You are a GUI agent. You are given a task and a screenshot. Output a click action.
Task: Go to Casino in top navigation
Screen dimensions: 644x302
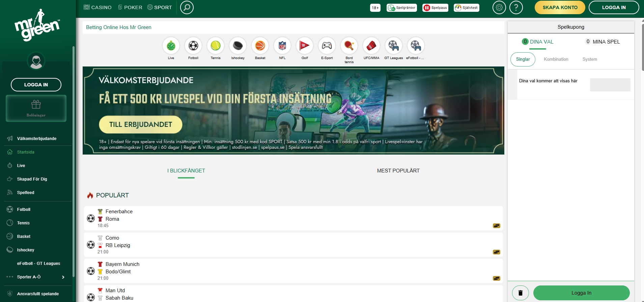[x=97, y=7]
